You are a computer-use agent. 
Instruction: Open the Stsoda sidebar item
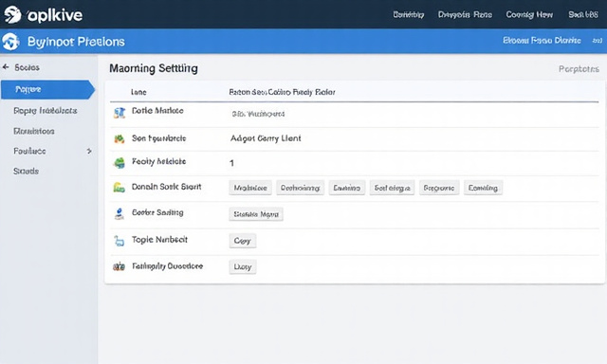point(26,171)
